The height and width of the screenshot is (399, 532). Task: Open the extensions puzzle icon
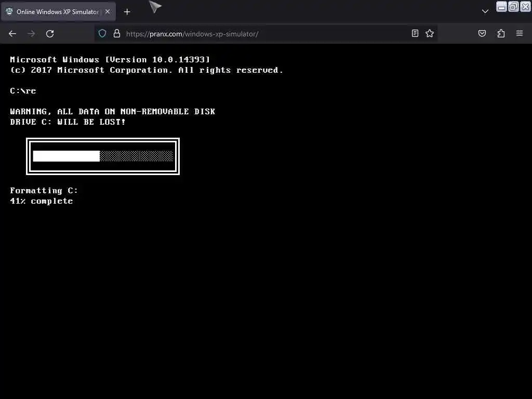(x=501, y=33)
